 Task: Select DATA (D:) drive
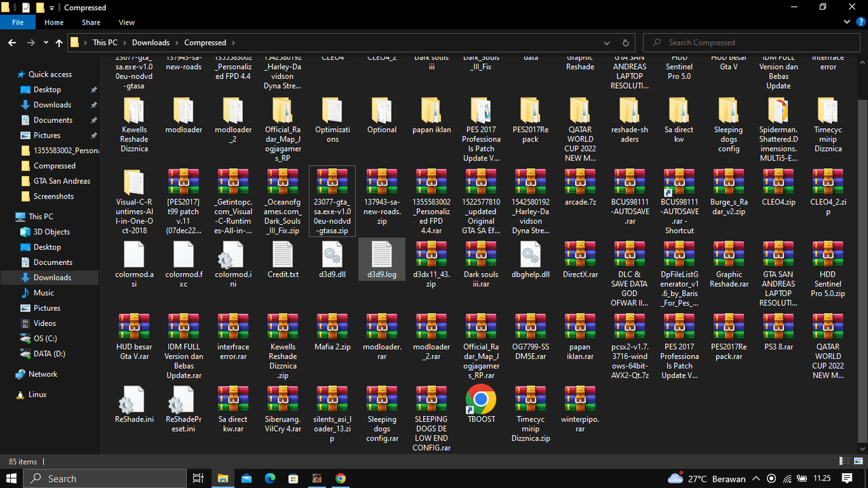(50, 354)
